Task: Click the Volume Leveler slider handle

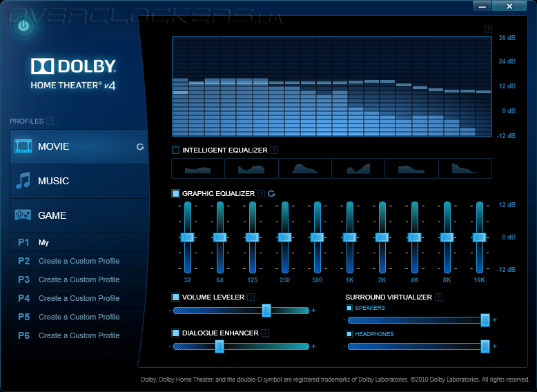Action: click(x=266, y=311)
